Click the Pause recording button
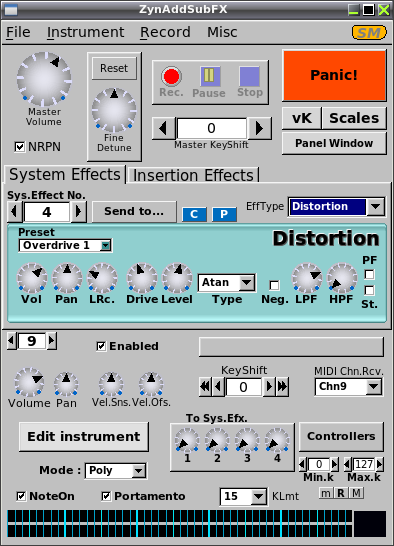Viewport: 394px width, 546px height. (210, 77)
